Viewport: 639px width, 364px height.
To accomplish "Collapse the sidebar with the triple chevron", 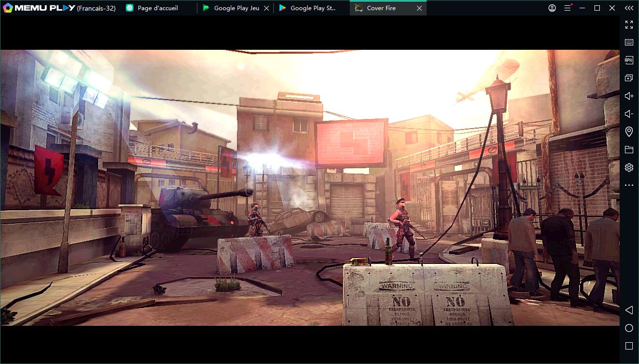I will point(629,8).
